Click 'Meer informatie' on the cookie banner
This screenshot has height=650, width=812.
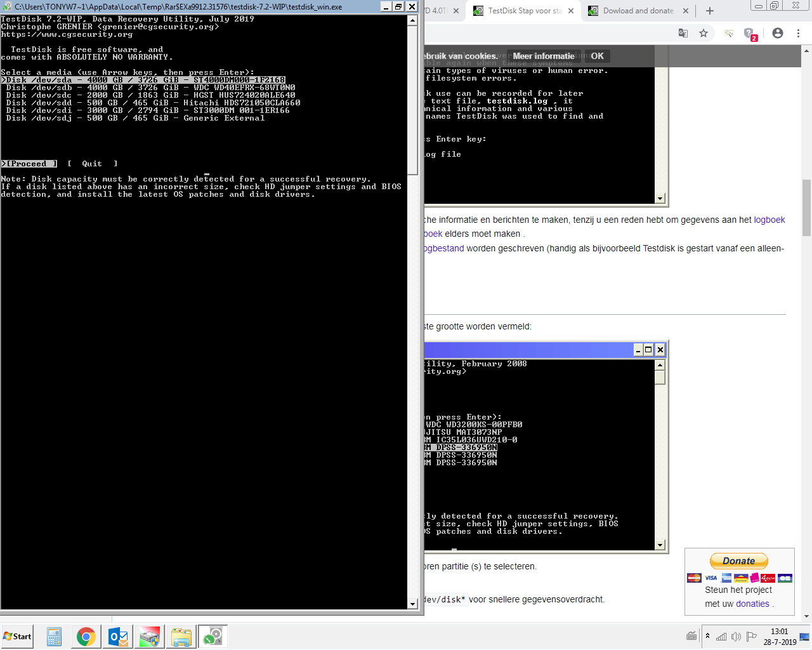544,56
